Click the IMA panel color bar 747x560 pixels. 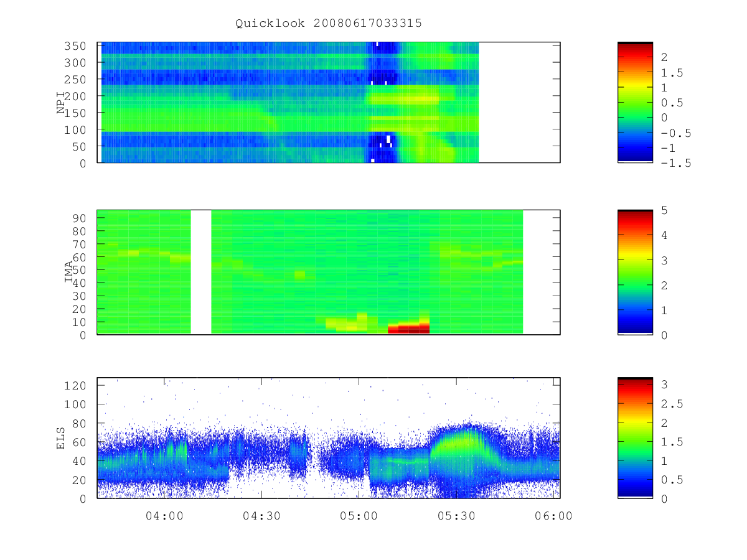pyautogui.click(x=635, y=273)
